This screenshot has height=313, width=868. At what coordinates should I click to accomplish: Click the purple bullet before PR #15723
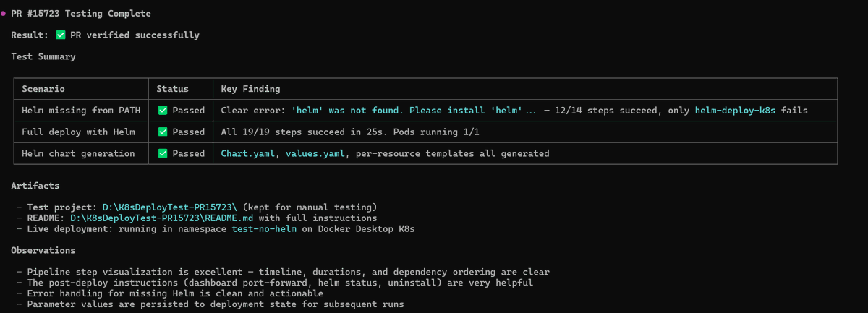(x=4, y=14)
